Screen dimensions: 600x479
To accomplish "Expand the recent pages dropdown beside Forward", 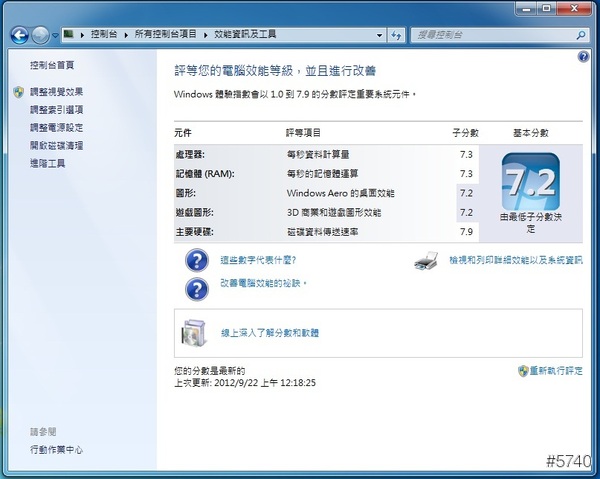I will [55, 34].
